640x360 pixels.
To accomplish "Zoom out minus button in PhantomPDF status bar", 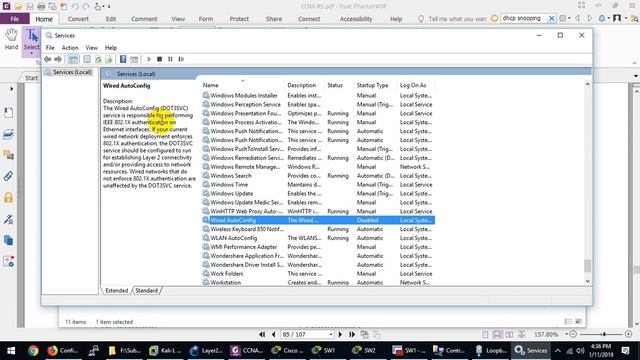I will pyautogui.click(x=573, y=334).
